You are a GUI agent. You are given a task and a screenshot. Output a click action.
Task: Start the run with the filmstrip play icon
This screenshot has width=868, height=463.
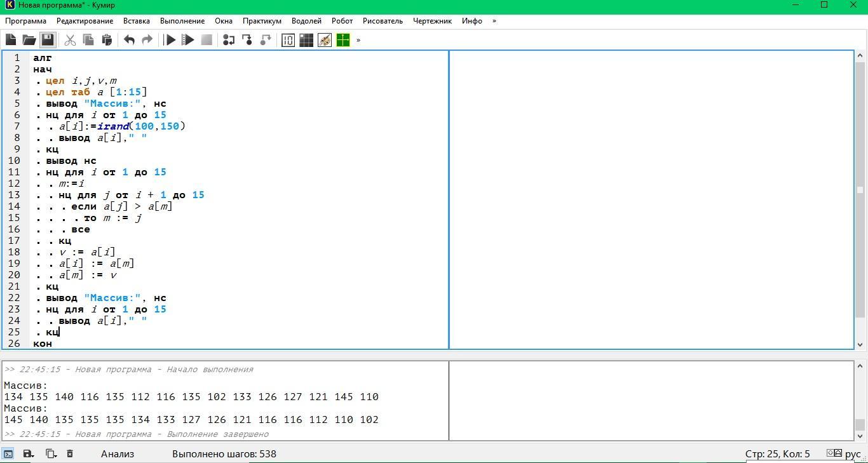[188, 40]
